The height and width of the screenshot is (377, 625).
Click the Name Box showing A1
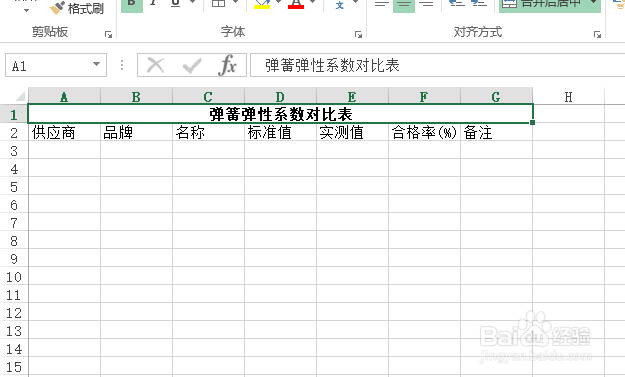click(56, 65)
